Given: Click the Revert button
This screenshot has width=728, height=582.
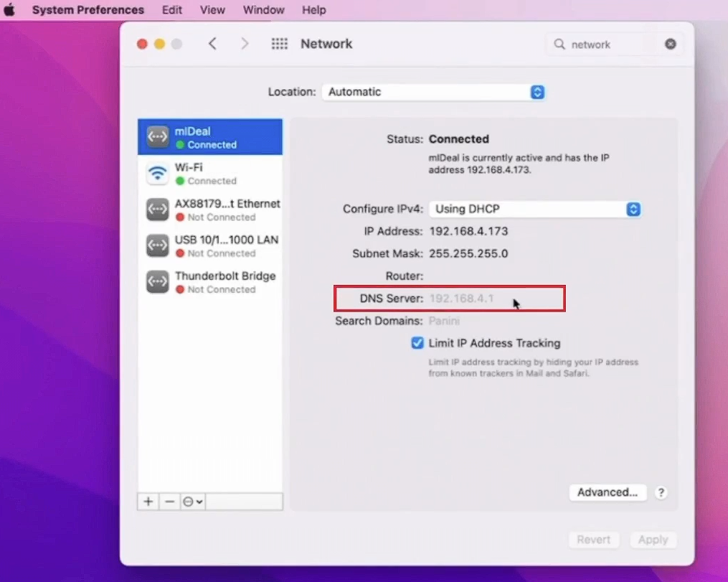Looking at the screenshot, I should click(x=593, y=540).
